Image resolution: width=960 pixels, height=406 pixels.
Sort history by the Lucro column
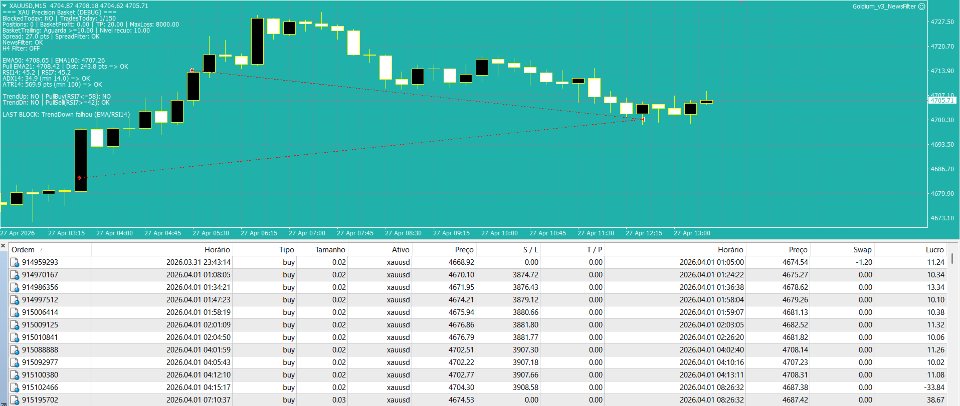pyautogui.click(x=934, y=250)
